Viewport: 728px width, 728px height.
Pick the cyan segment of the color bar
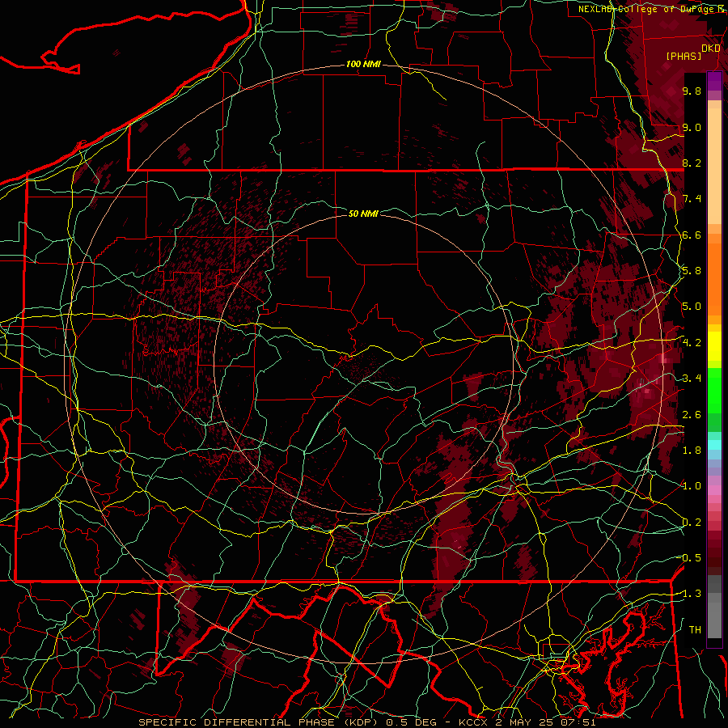click(714, 445)
